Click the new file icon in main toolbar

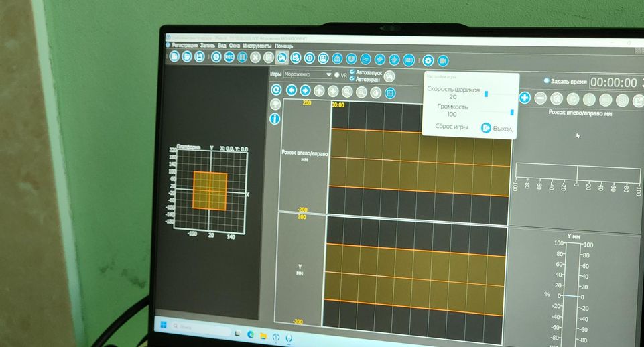(174, 56)
